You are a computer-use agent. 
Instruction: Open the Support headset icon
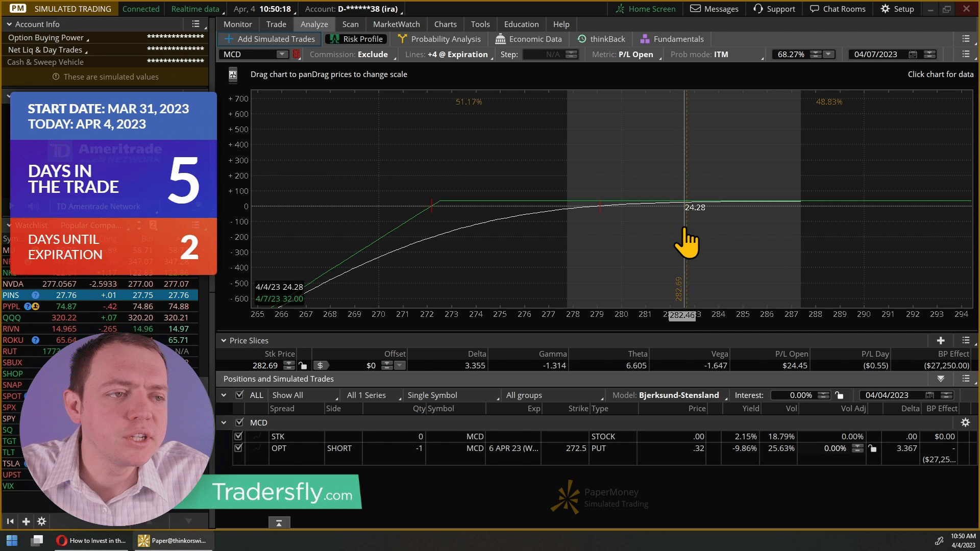[x=758, y=9]
